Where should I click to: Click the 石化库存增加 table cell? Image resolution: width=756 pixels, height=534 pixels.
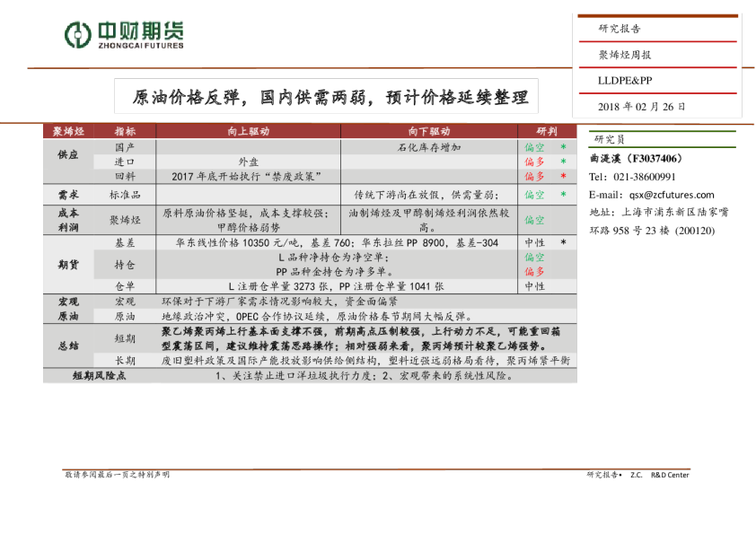[x=429, y=147]
